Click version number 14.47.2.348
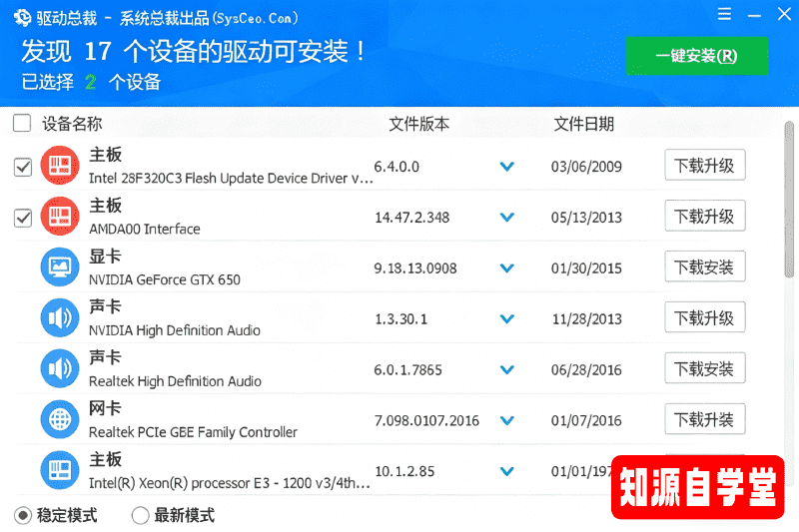The image size is (799, 532). [412, 218]
